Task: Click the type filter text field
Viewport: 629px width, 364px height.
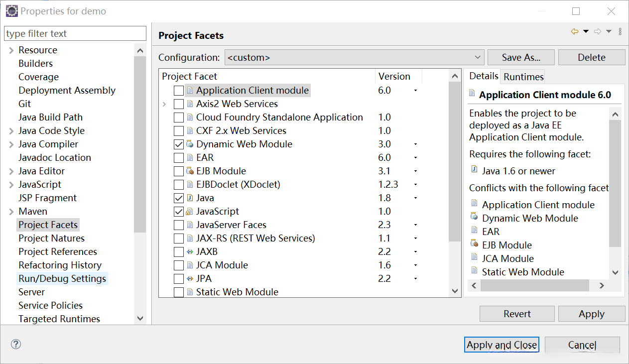Action: (x=75, y=33)
